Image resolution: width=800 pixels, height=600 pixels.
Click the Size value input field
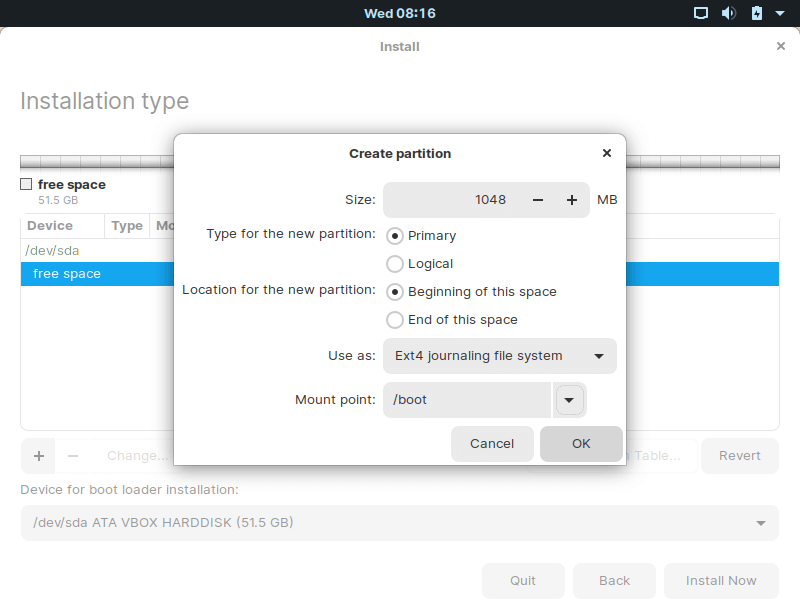pos(451,200)
